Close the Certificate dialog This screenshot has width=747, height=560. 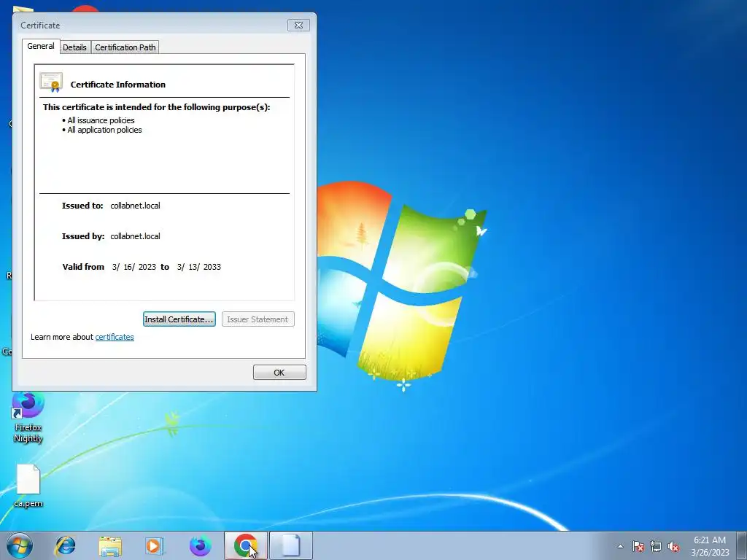[x=298, y=26]
